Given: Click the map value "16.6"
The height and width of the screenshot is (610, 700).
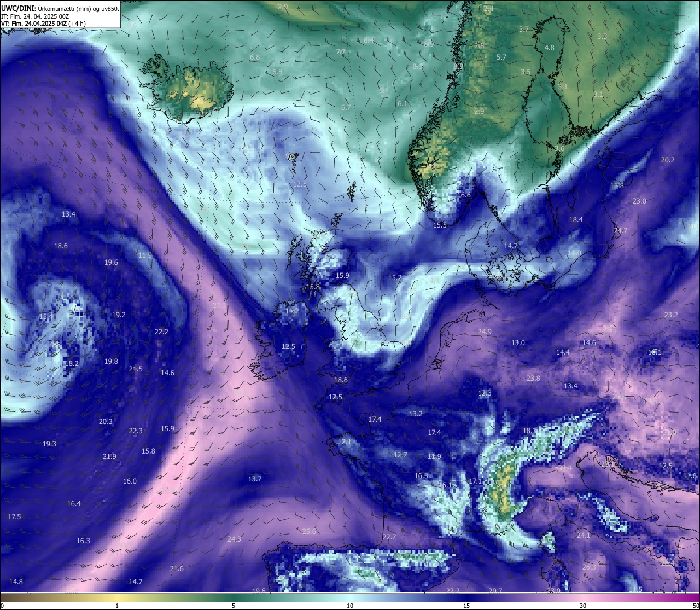Looking at the screenshot, I should (464, 195).
